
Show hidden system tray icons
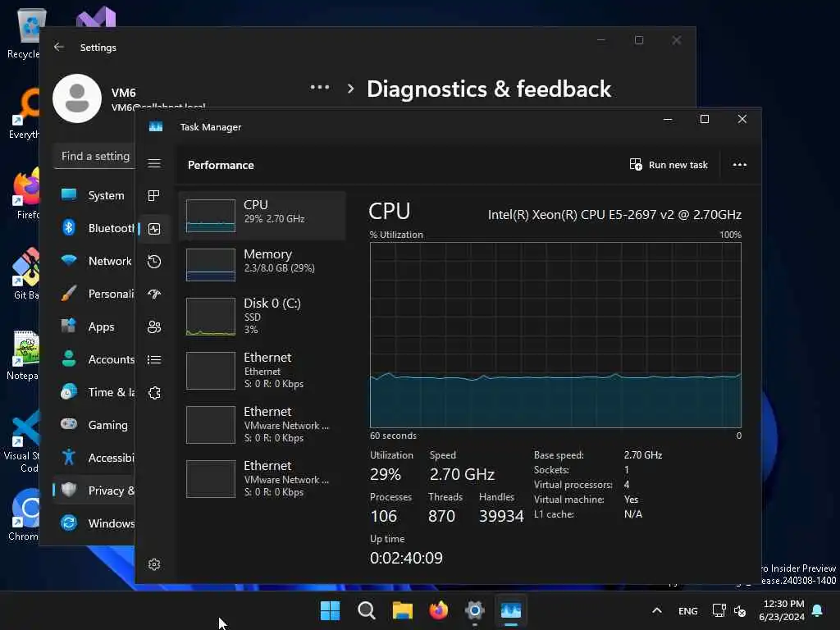(657, 610)
